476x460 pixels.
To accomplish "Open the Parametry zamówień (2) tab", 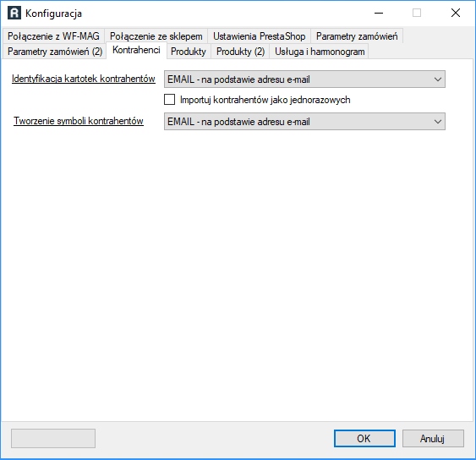I will 55,52.
